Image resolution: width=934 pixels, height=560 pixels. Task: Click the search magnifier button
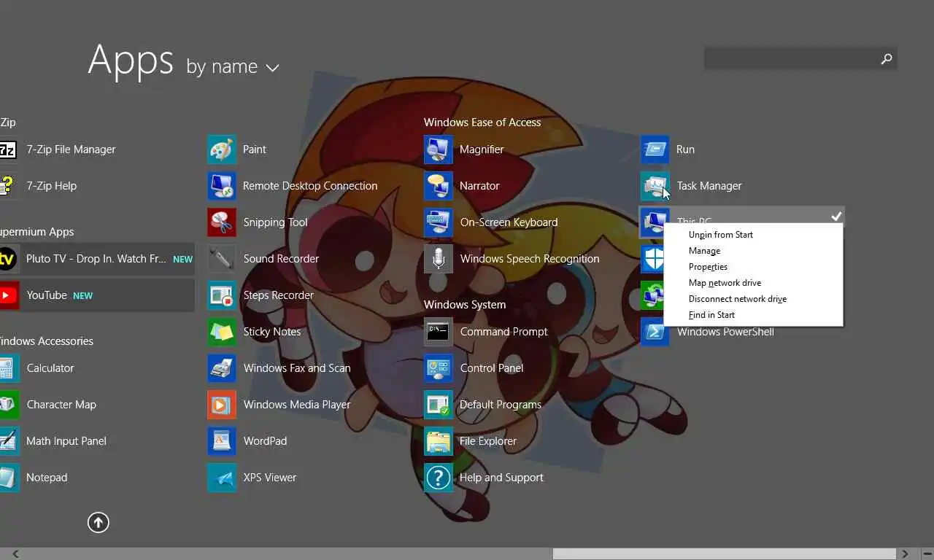click(887, 58)
